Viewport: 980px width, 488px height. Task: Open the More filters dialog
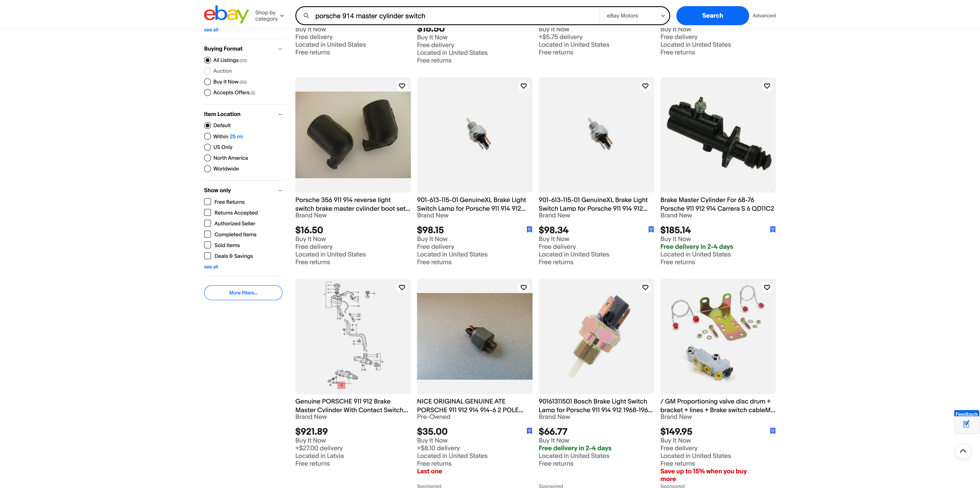243,293
